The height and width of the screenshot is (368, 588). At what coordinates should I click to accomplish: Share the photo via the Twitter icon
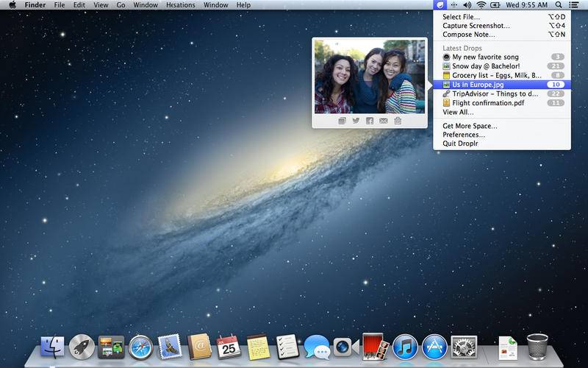tap(356, 121)
